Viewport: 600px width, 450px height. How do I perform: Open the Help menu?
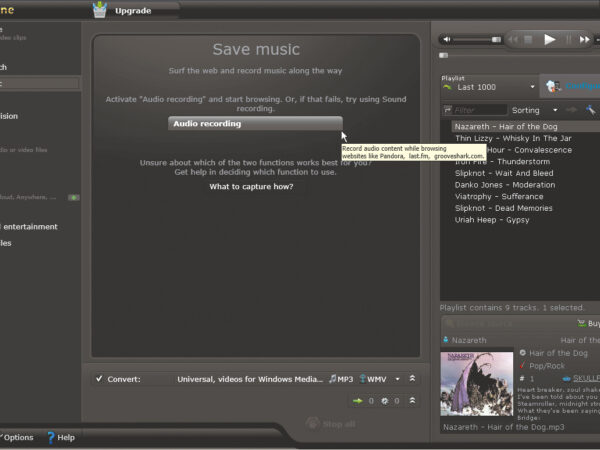[x=60, y=437]
